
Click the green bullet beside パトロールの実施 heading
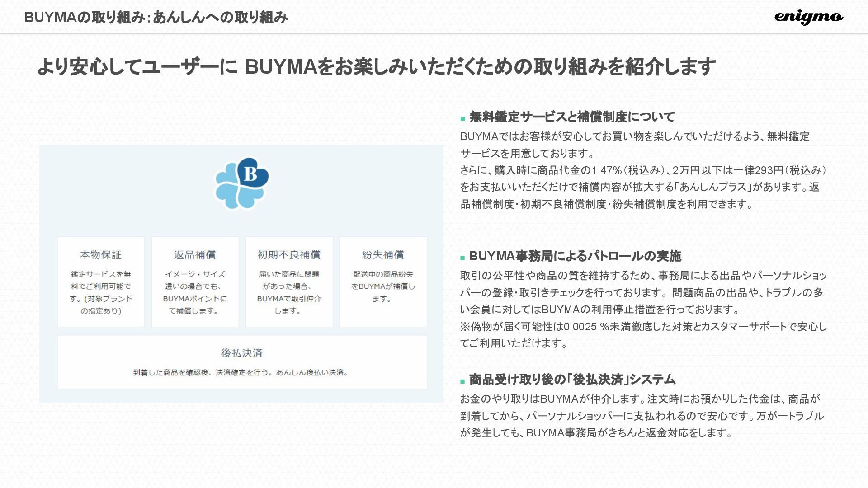(x=462, y=258)
